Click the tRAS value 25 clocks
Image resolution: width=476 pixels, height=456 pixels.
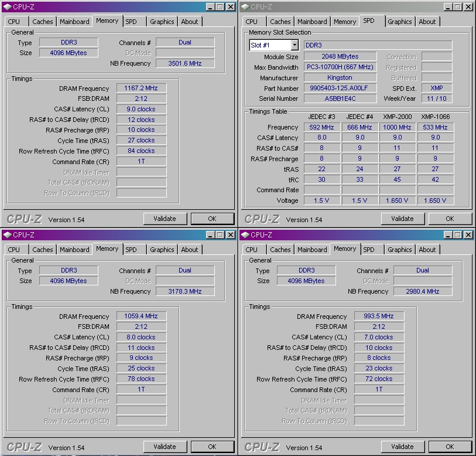[141, 368]
